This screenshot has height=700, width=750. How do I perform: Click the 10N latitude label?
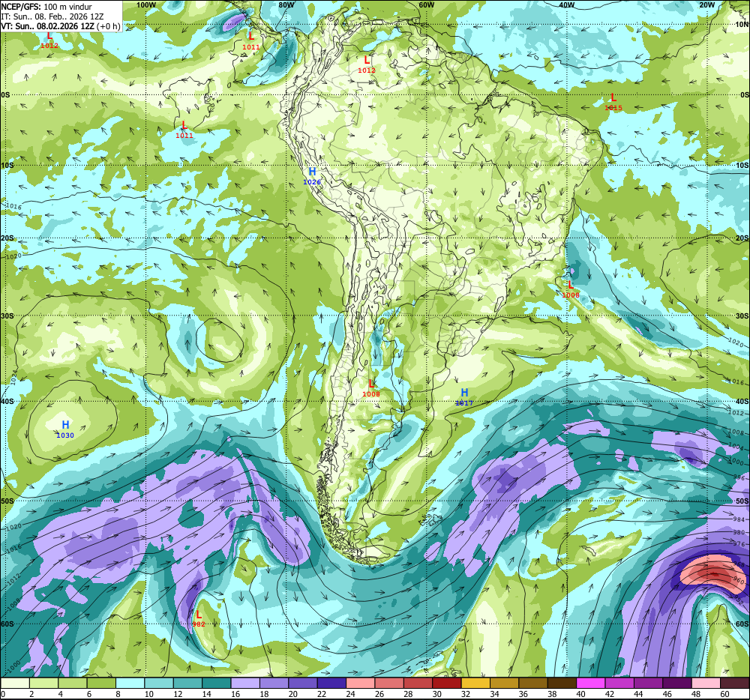(x=742, y=25)
